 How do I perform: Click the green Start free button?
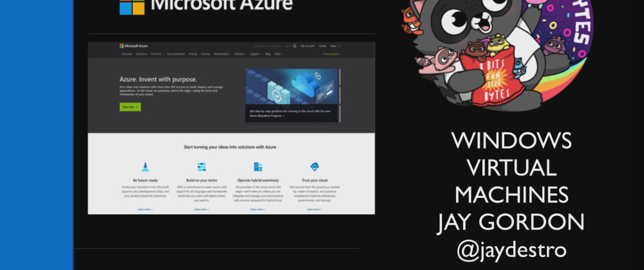[x=130, y=107]
